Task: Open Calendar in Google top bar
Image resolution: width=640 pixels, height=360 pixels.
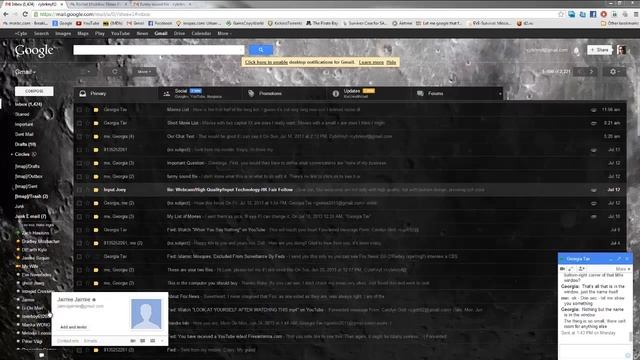Action: [x=201, y=33]
